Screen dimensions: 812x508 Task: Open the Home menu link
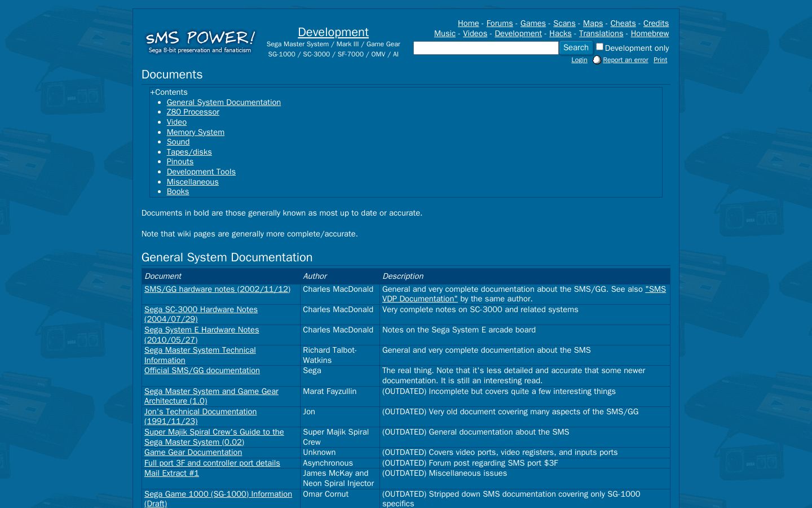[x=468, y=23]
